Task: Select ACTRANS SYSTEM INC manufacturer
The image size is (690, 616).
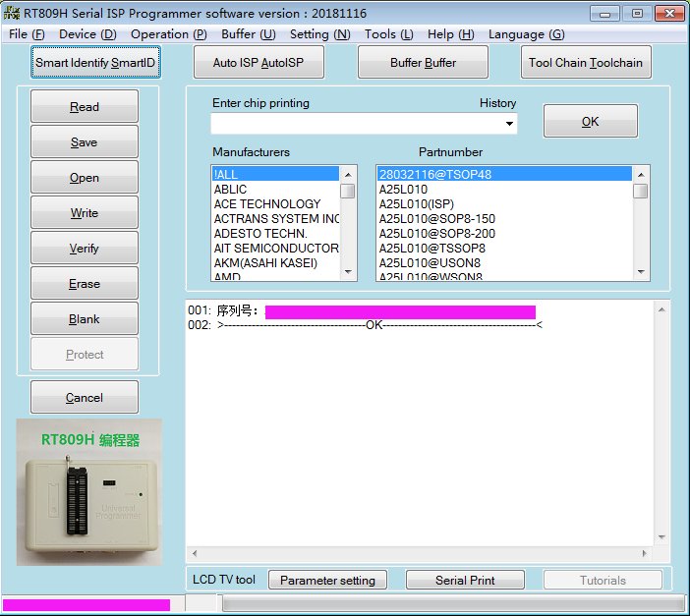Action: 275,219
